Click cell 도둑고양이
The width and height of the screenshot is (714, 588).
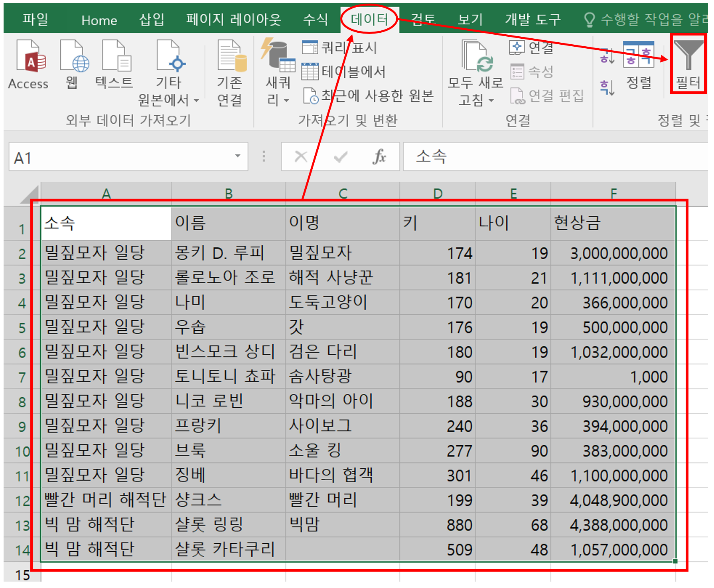point(343,303)
